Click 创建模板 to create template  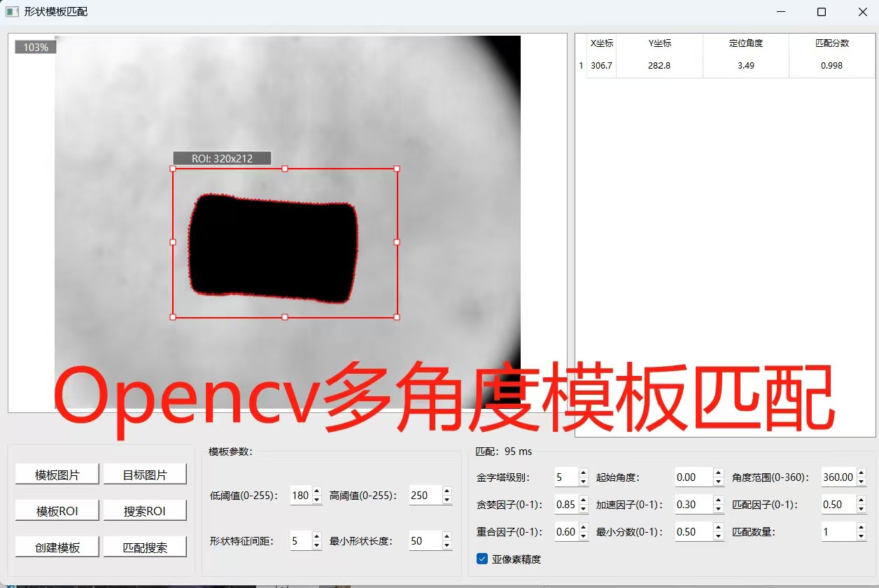(x=57, y=547)
